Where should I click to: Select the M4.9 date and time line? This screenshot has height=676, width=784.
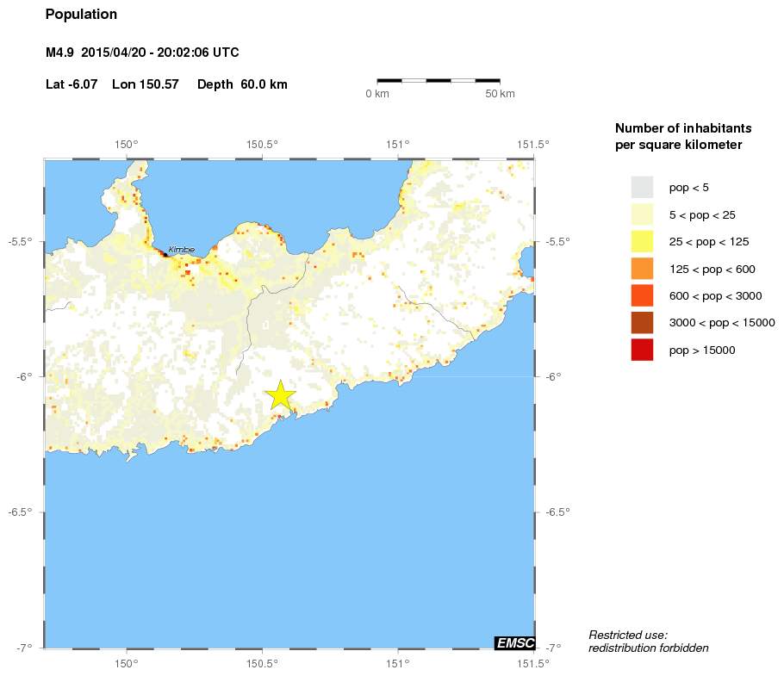(142, 53)
